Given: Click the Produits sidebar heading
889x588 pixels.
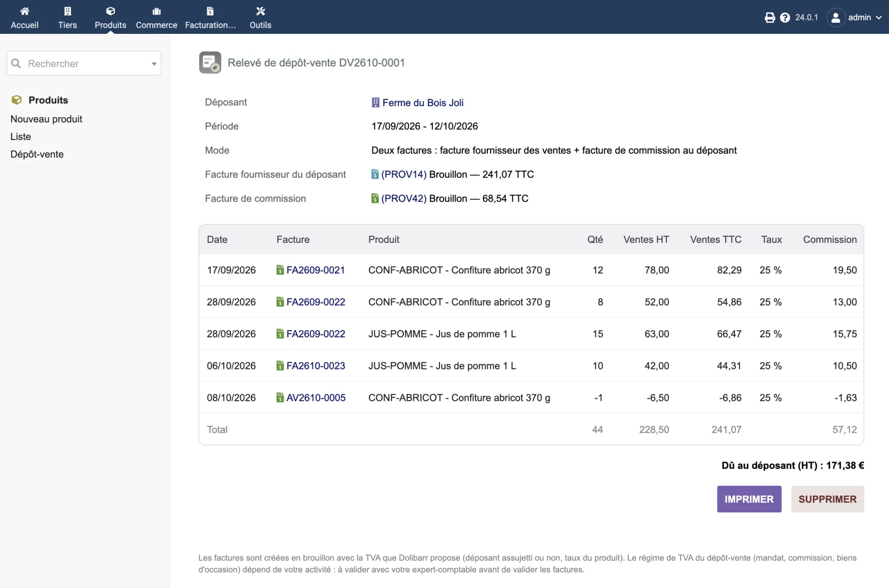Looking at the screenshot, I should coord(48,100).
